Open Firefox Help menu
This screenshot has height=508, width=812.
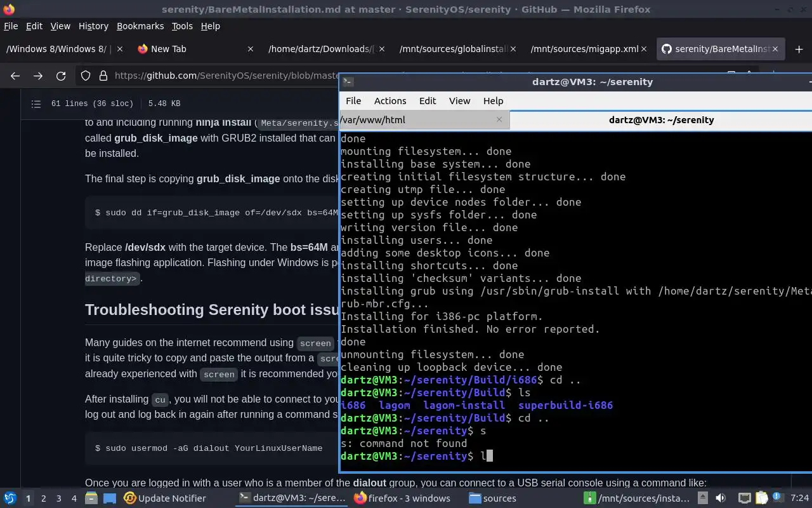click(210, 26)
